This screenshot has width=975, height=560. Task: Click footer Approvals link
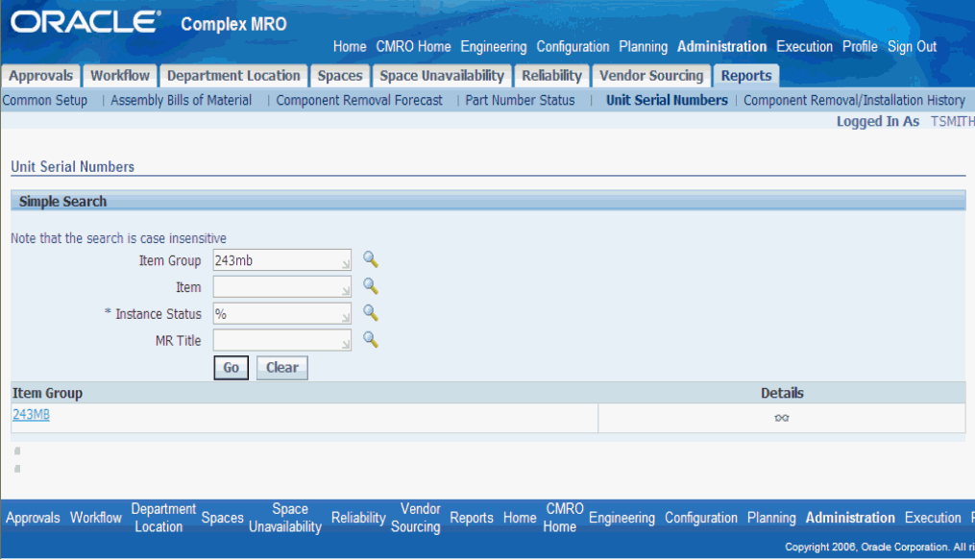(x=33, y=517)
